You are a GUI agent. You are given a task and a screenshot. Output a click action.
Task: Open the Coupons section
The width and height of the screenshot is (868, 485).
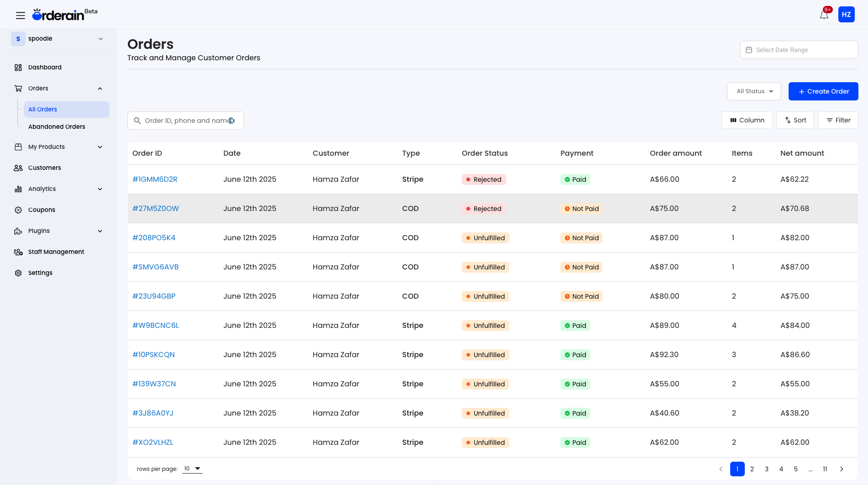[42, 210]
